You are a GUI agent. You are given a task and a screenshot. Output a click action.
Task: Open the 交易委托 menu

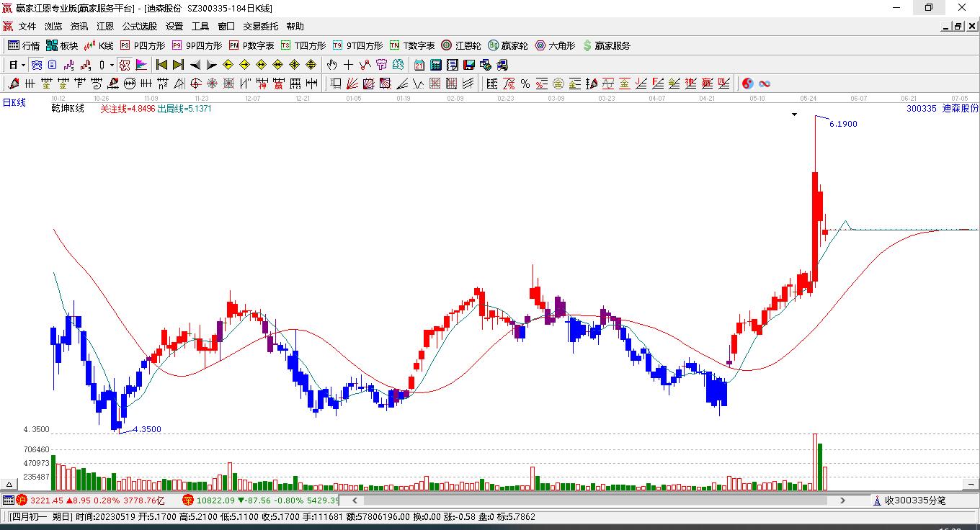(260, 27)
